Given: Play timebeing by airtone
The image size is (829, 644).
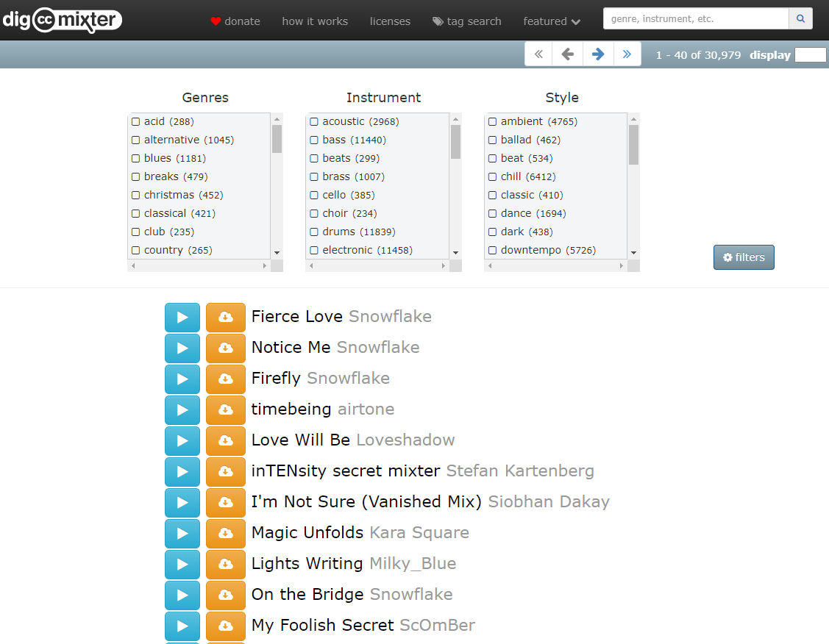Looking at the screenshot, I should tap(182, 409).
